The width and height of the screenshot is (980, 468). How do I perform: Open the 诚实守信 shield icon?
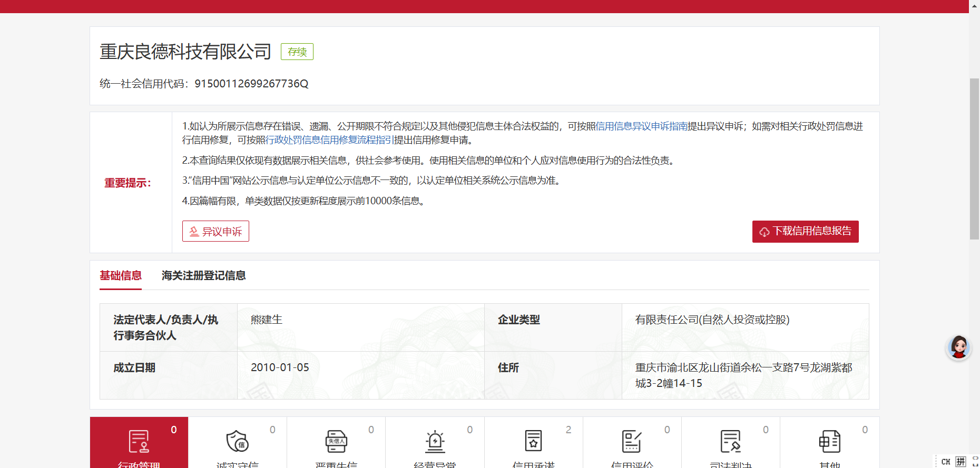237,441
